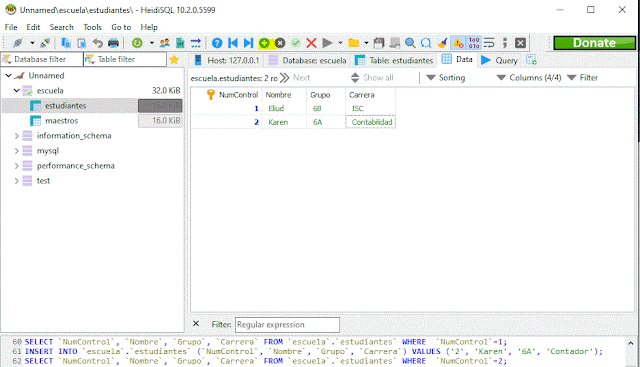Click the yellow favorites star icon
640x367 pixels.
tap(174, 60)
